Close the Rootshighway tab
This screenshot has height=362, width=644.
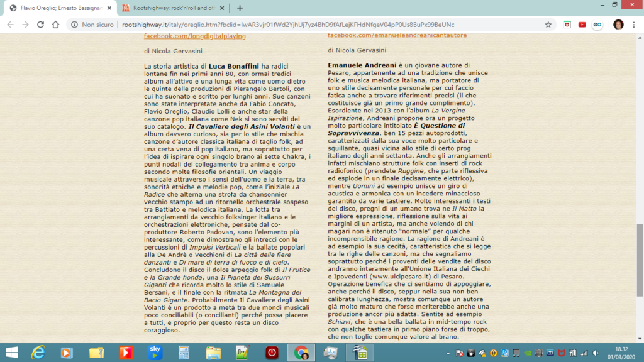(222, 8)
